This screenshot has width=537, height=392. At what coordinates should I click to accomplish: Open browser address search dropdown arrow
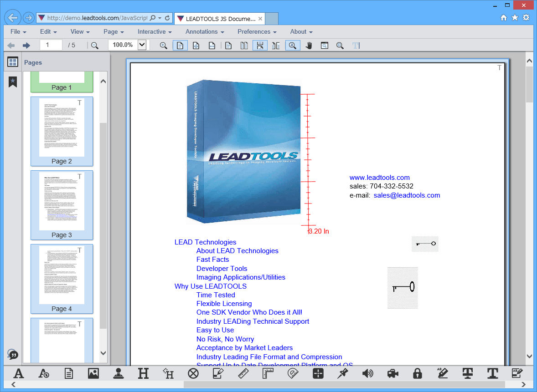160,18
